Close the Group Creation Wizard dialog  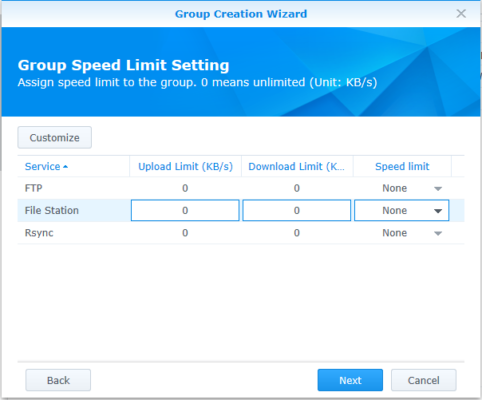click(461, 14)
